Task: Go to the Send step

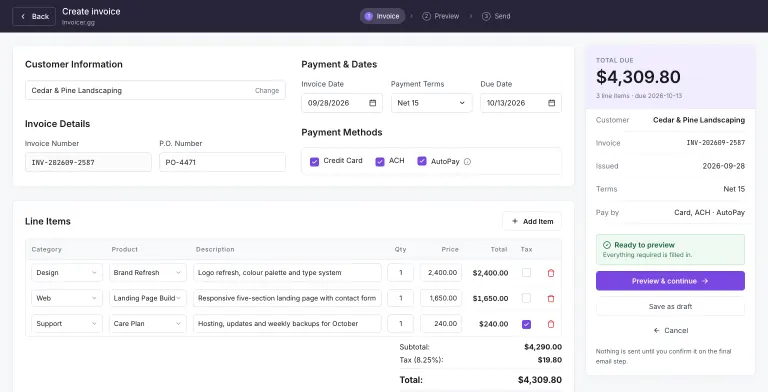Action: [496, 16]
